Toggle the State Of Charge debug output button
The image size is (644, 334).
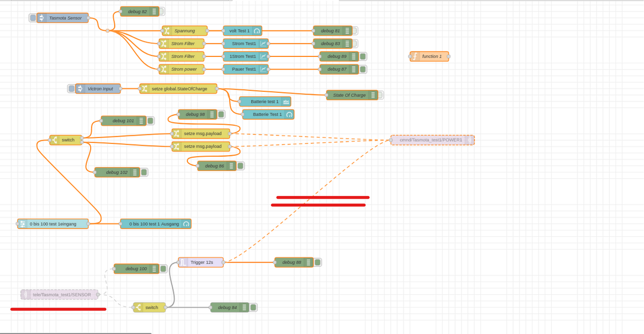click(x=380, y=95)
